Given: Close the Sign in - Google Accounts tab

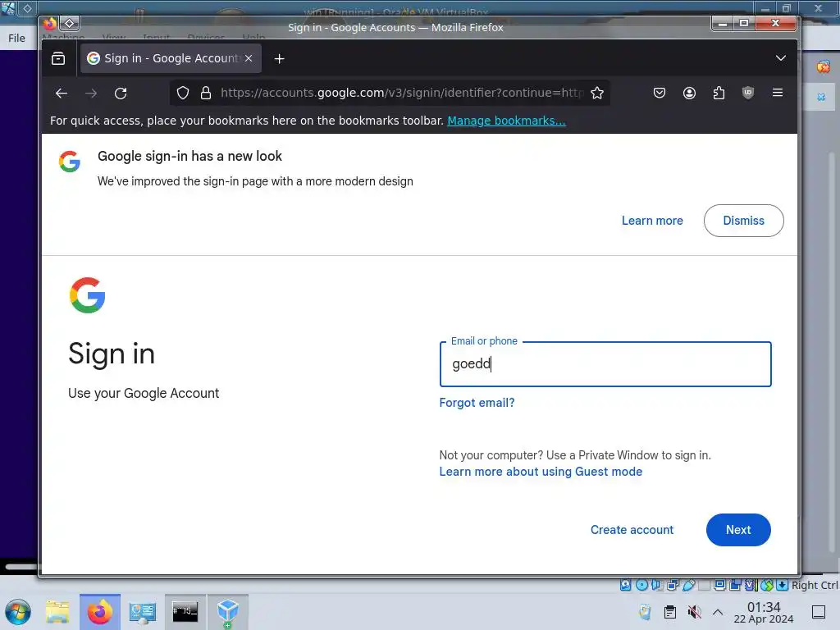Looking at the screenshot, I should (249, 58).
